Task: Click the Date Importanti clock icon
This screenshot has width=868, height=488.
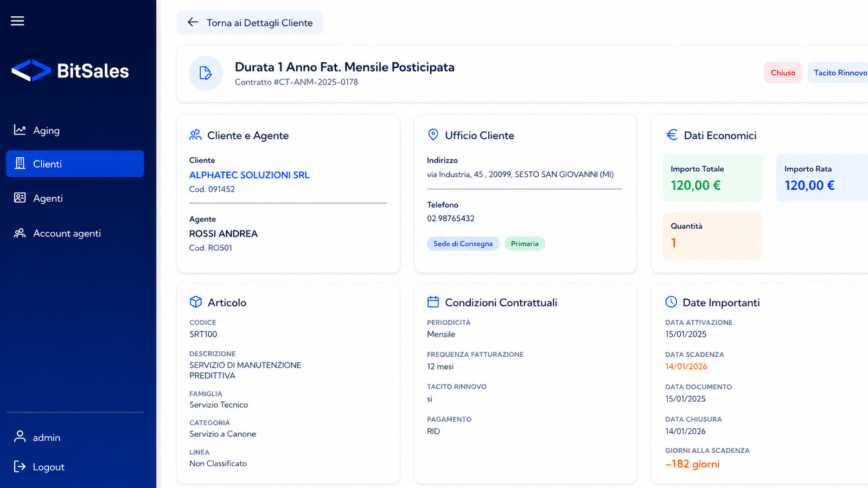Action: click(671, 301)
